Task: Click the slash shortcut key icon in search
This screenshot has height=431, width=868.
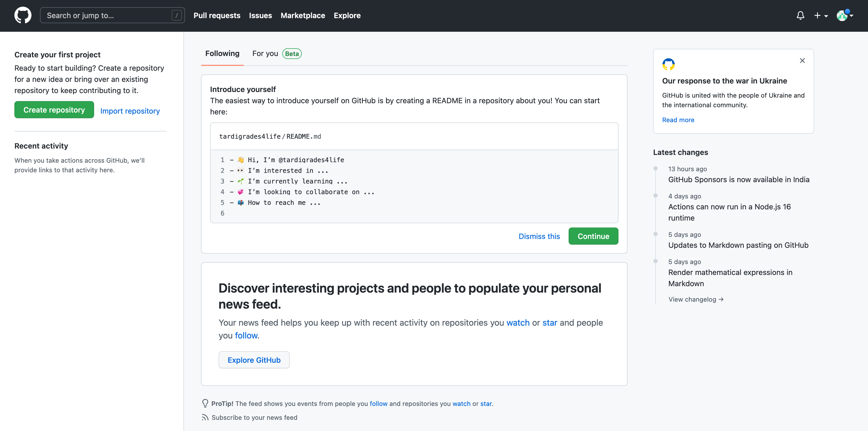Action: click(x=176, y=15)
